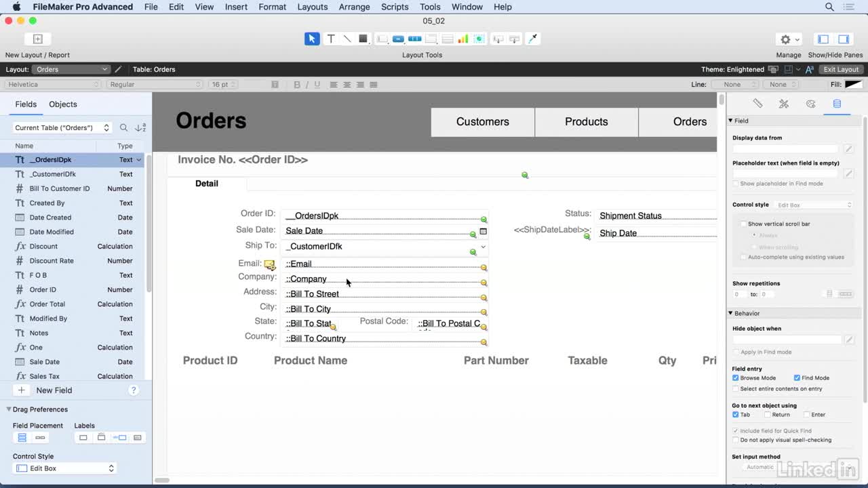Select the Field/Control tool
The height and width of the screenshot is (488, 868).
(x=382, y=39)
